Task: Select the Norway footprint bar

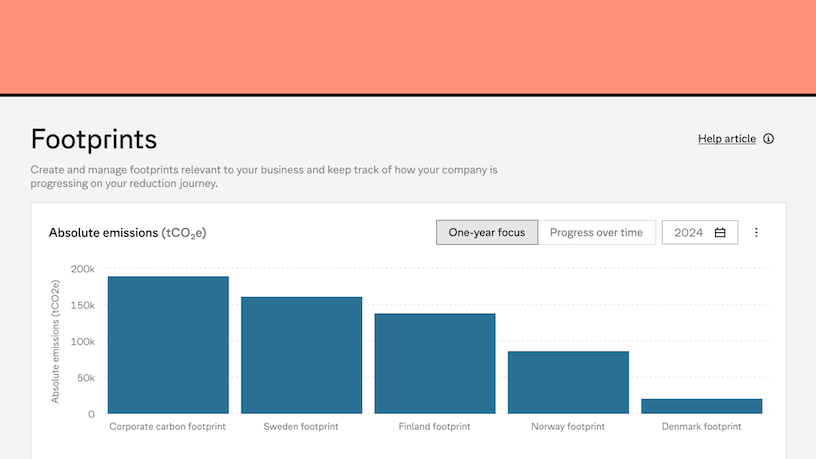Action: [568, 382]
